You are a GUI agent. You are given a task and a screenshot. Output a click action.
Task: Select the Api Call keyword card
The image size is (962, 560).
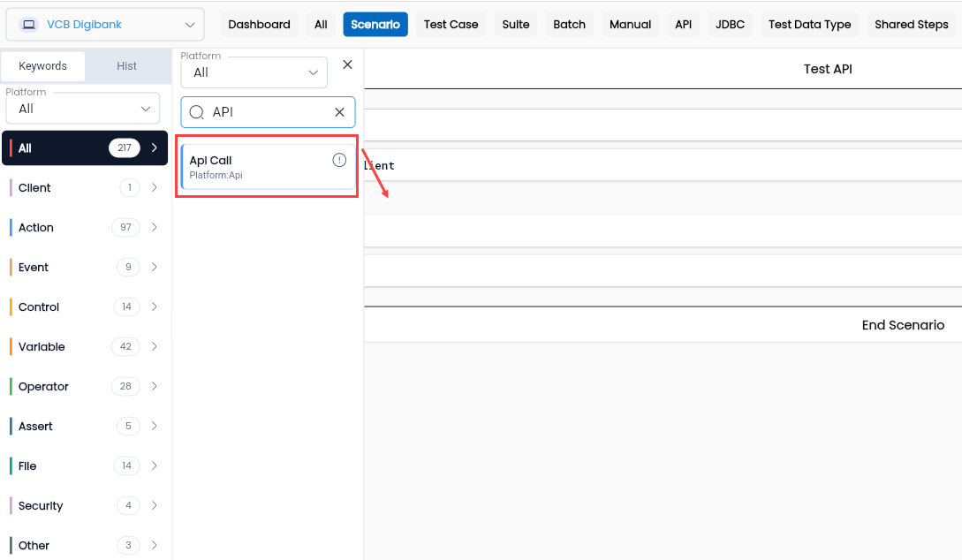269,167
